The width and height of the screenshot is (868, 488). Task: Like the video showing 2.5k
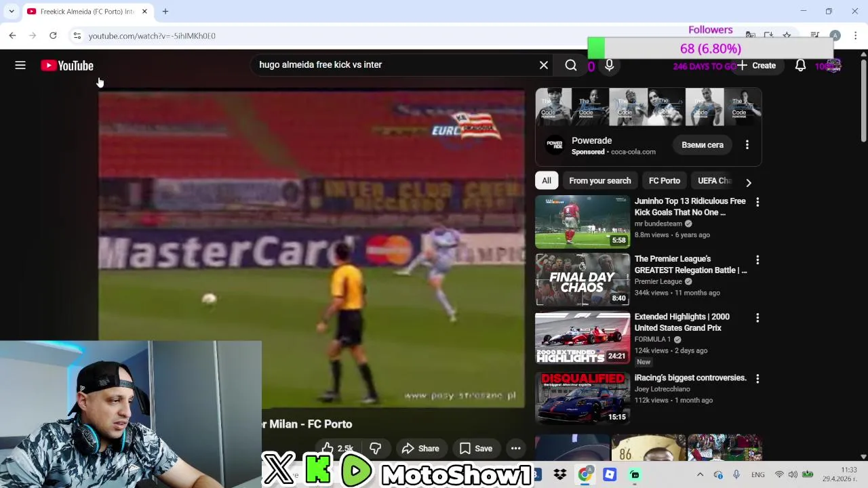[x=338, y=448]
